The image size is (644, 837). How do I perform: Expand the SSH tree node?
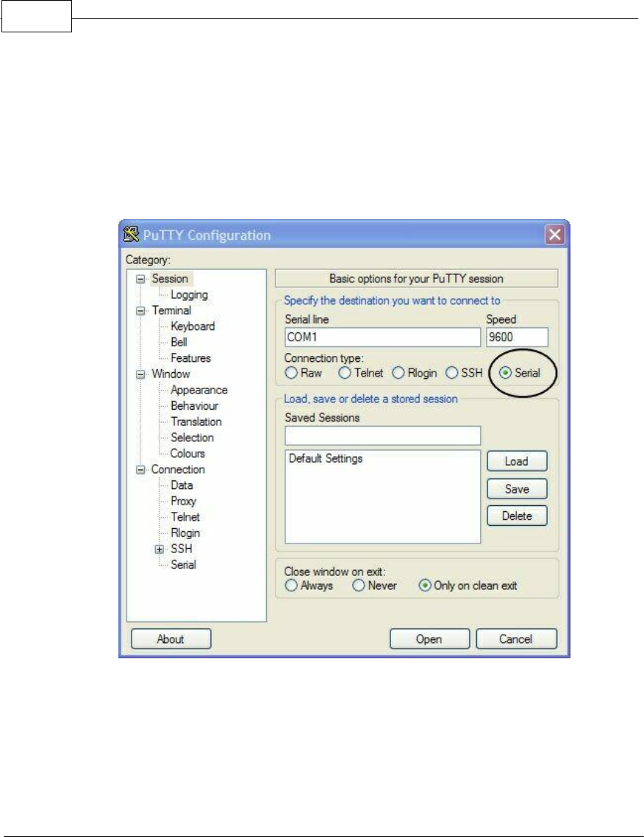pos(159,549)
